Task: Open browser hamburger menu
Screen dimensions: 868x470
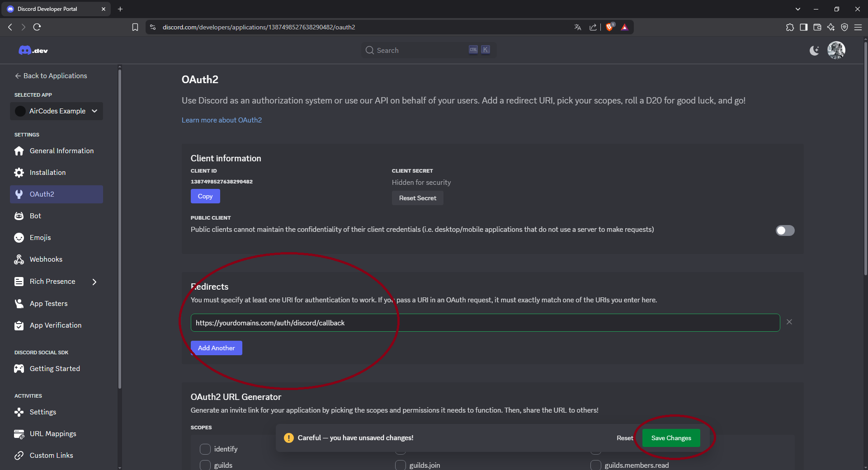Action: coord(858,27)
